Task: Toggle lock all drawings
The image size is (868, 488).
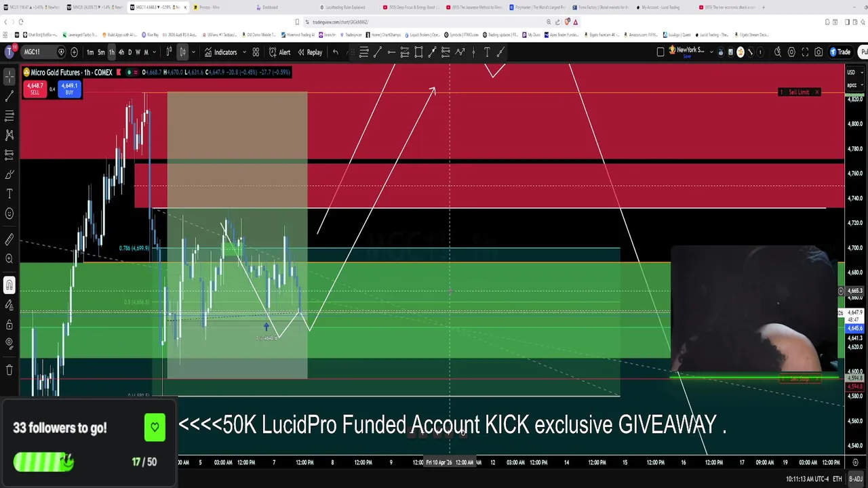Action: click(9, 325)
